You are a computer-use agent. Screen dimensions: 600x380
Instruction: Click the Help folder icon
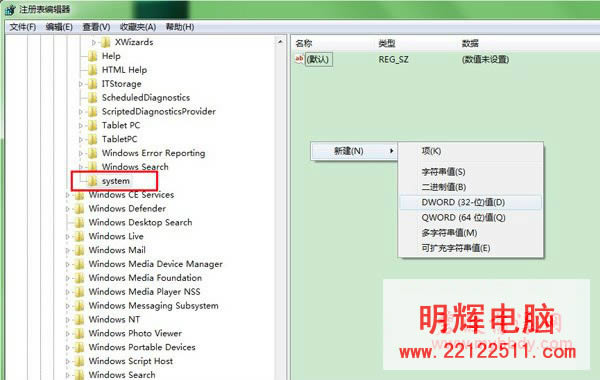(x=92, y=56)
